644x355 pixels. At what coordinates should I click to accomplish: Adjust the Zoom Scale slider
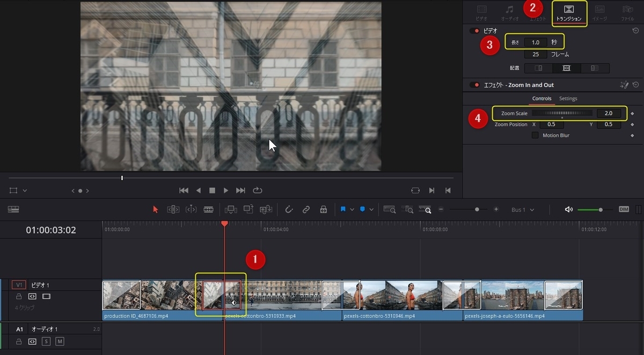(562, 113)
